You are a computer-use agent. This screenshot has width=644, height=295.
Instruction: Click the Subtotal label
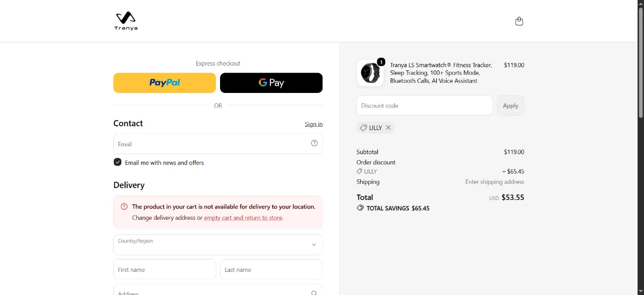[368, 152]
